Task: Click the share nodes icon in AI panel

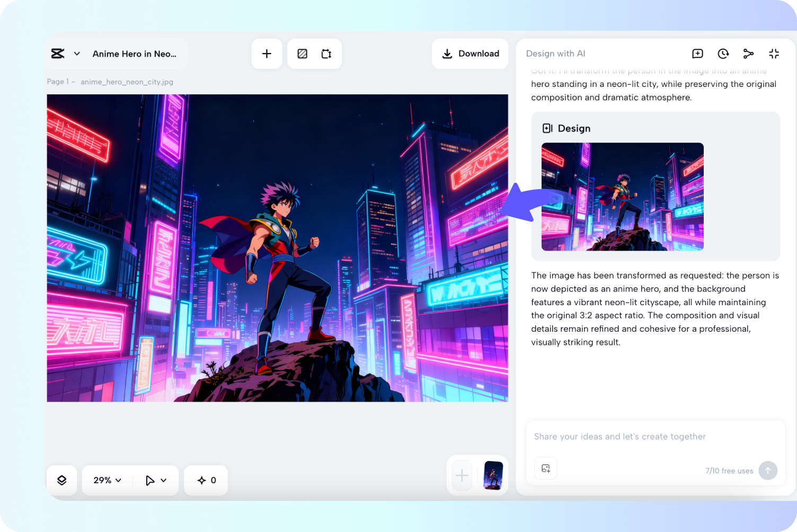Action: click(748, 54)
